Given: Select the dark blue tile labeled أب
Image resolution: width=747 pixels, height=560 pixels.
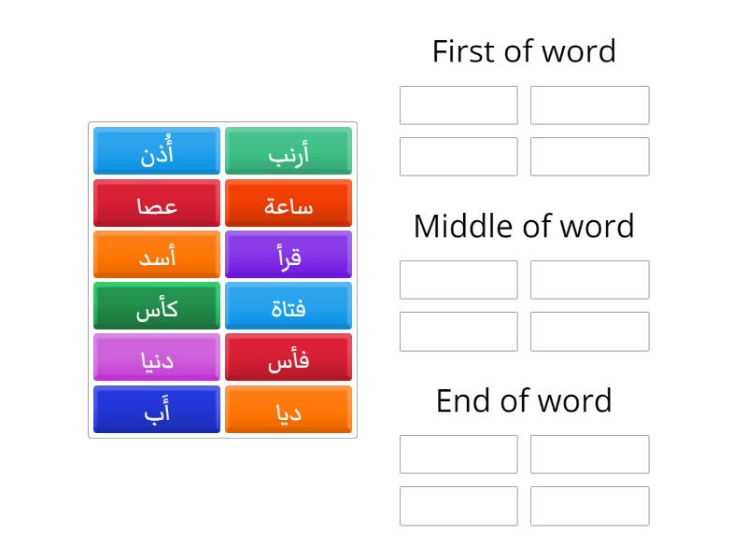Looking at the screenshot, I should point(156,409).
